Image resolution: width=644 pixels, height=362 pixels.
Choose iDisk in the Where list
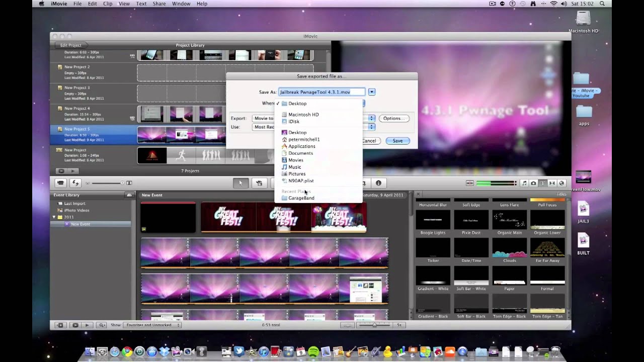[318, 122]
